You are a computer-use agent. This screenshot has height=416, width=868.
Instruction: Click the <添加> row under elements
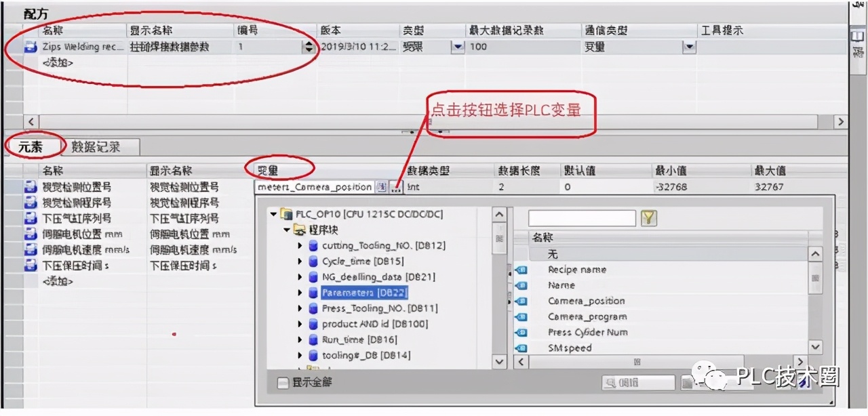(58, 281)
